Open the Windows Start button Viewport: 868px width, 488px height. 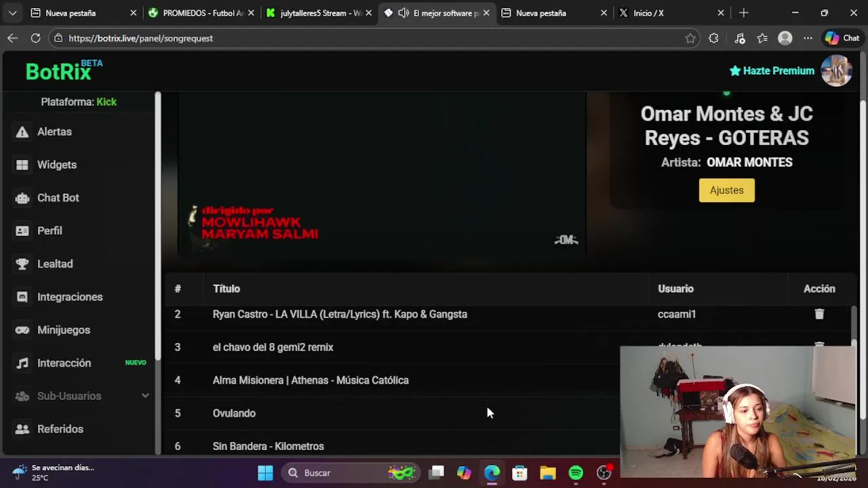coord(265,473)
